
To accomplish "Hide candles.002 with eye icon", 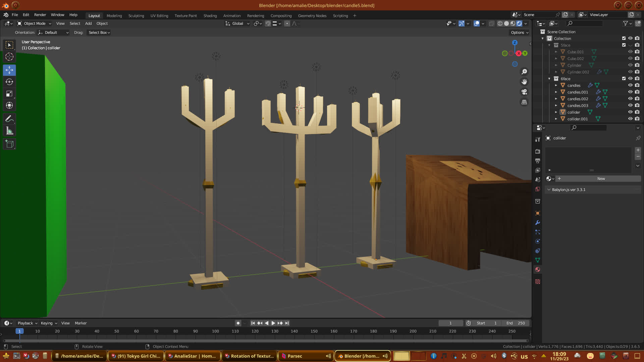I will pyautogui.click(x=630, y=99).
